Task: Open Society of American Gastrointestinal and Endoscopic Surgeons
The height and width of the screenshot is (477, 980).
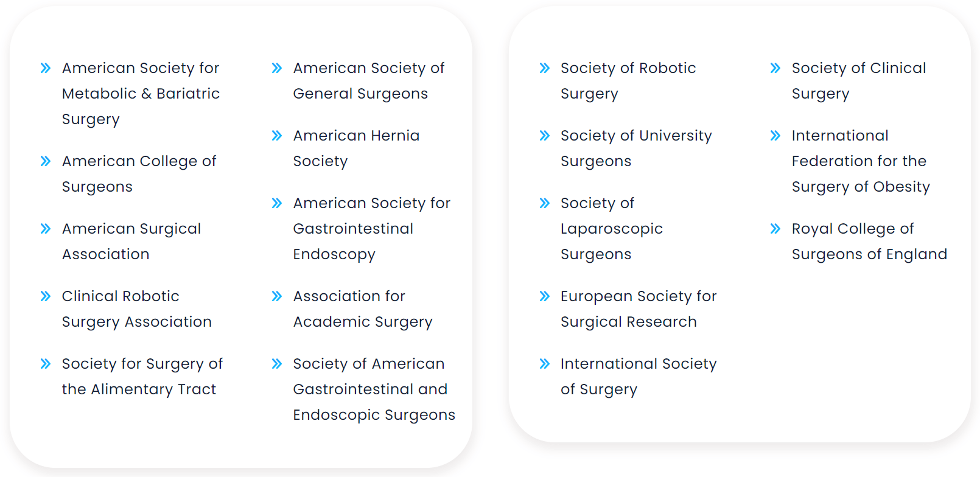Action: [373, 389]
